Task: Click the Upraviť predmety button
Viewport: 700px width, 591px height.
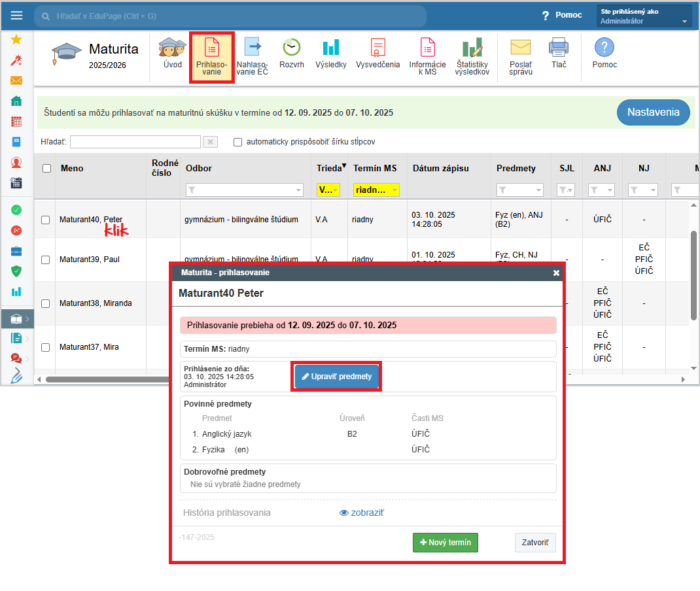Action: click(336, 377)
